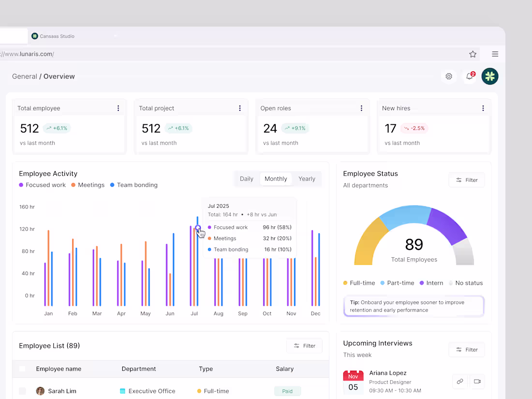The image size is (532, 399).
Task: Click the Paid status badge for Sarah Lim
Action: click(287, 391)
